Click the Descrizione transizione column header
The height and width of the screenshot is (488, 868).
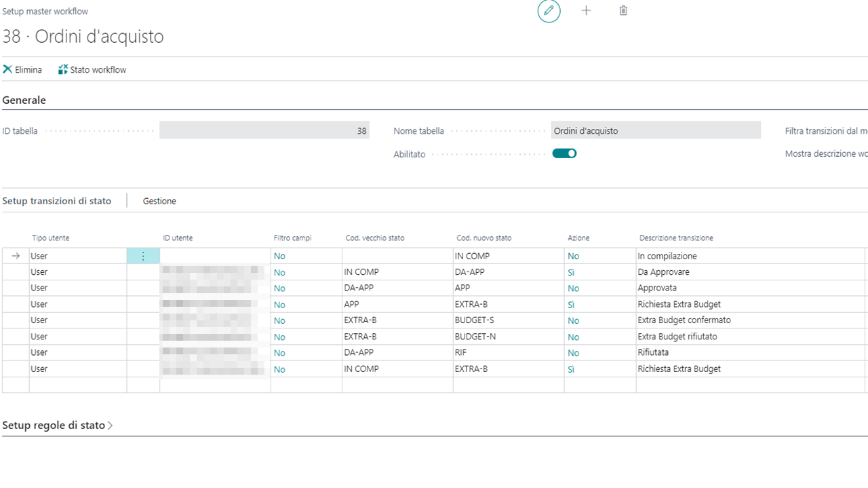[x=676, y=238]
